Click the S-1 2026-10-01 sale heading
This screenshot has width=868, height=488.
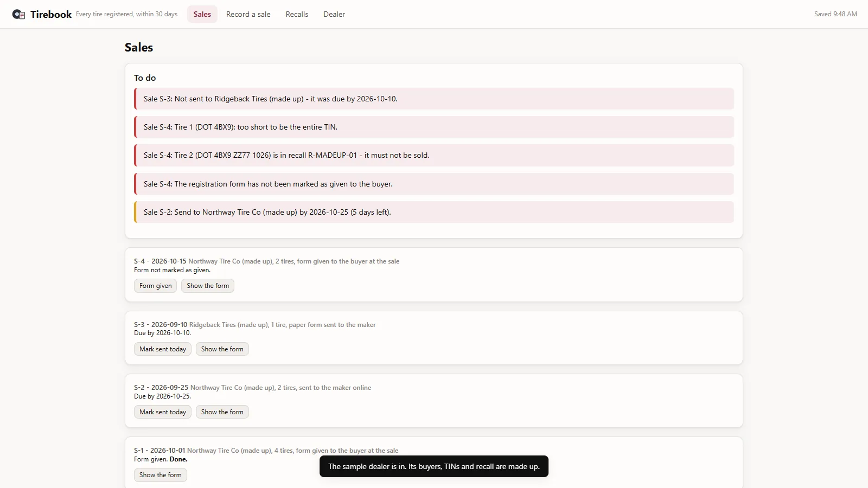tap(266, 451)
